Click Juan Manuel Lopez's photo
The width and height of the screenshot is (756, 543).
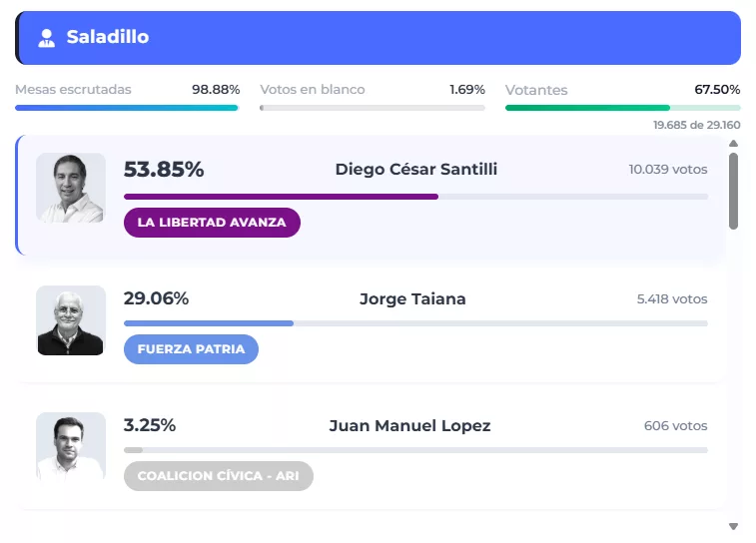coord(71,446)
